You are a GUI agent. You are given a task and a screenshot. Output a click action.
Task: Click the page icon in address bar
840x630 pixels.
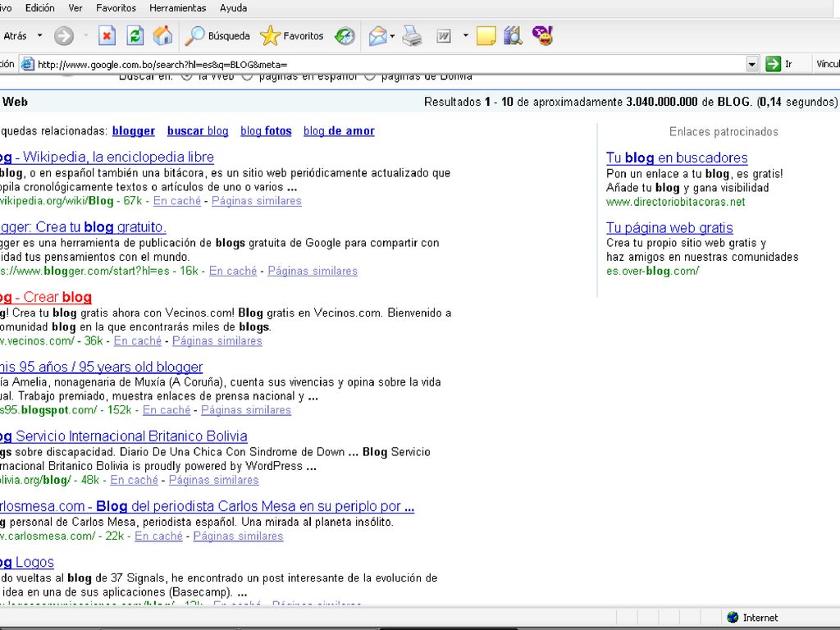click(x=27, y=64)
